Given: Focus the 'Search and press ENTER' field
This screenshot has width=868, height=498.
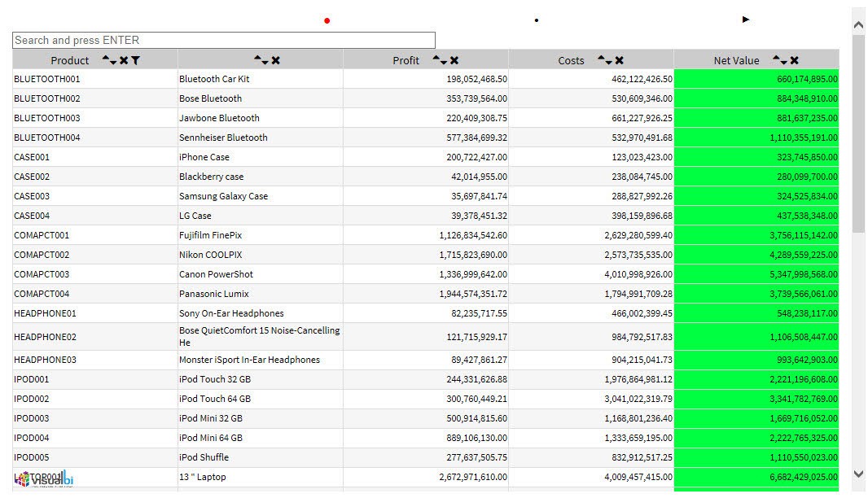Looking at the screenshot, I should point(224,40).
